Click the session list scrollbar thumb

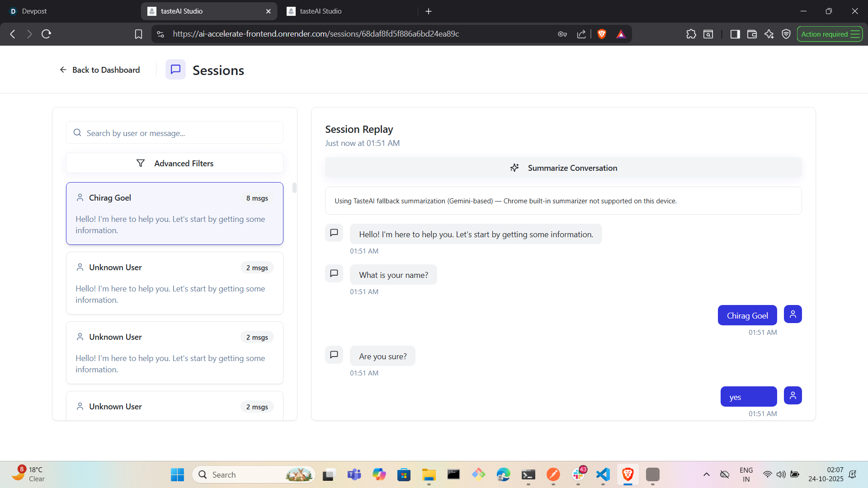click(294, 188)
